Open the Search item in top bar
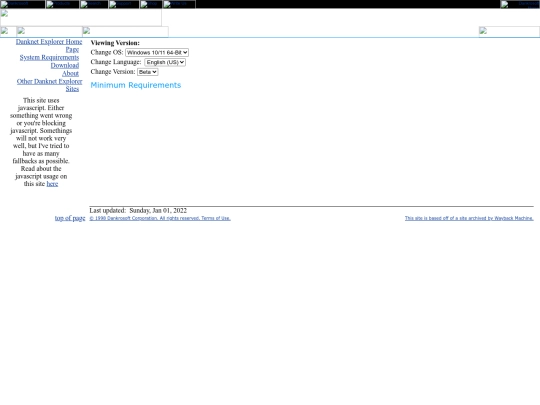 click(x=94, y=4)
